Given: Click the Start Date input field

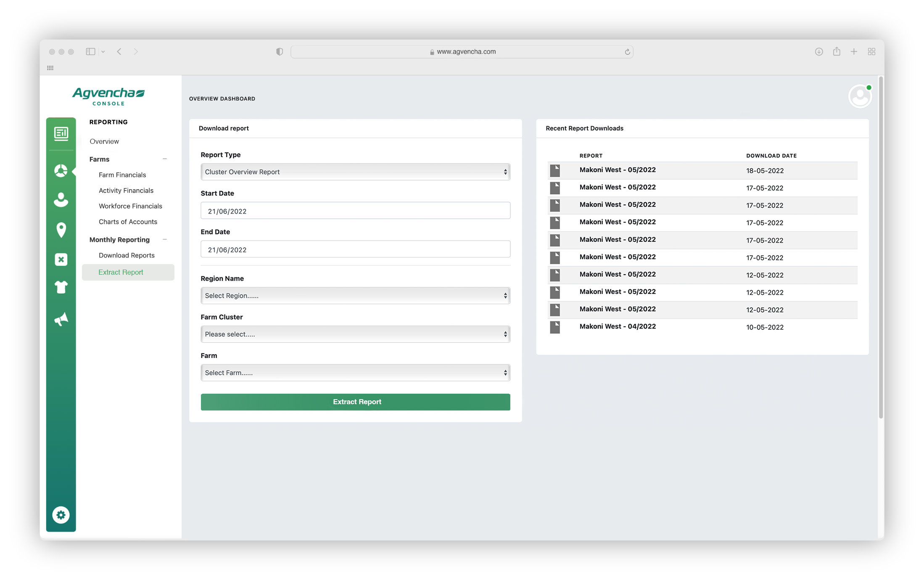Looking at the screenshot, I should click(x=355, y=211).
